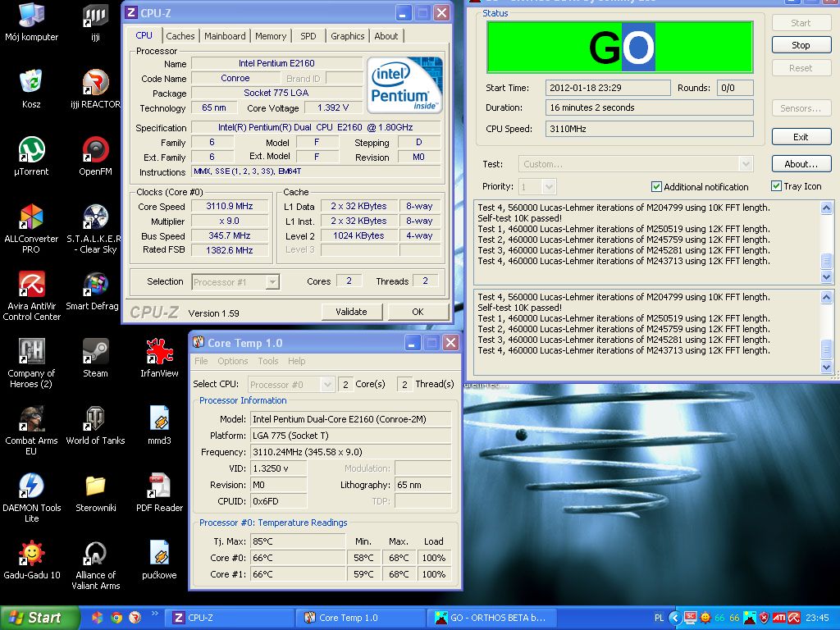Click the Exit button in Orthos
840x630 pixels.
pyautogui.click(x=801, y=137)
